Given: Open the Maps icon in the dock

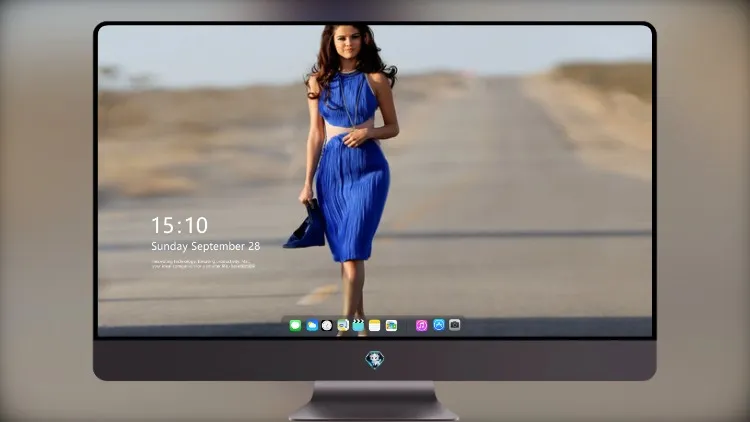Looking at the screenshot, I should [x=343, y=326].
